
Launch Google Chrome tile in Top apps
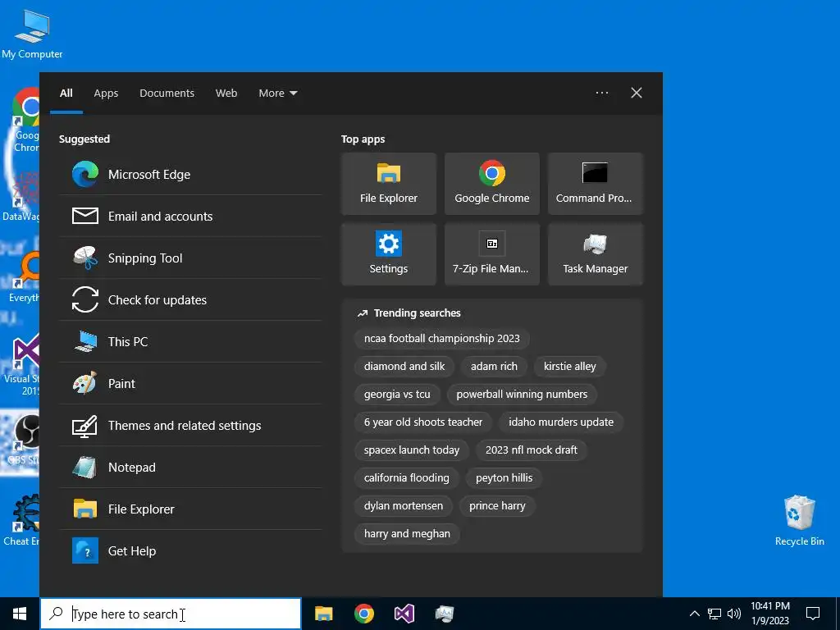492,184
